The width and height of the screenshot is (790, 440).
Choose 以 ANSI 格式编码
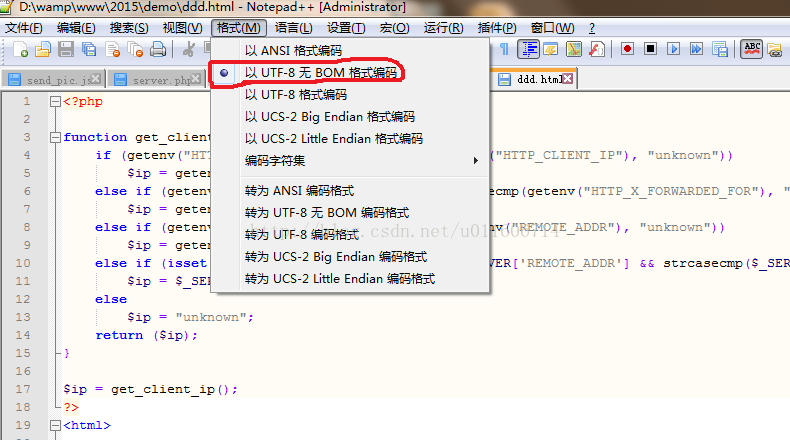[x=350, y=50]
